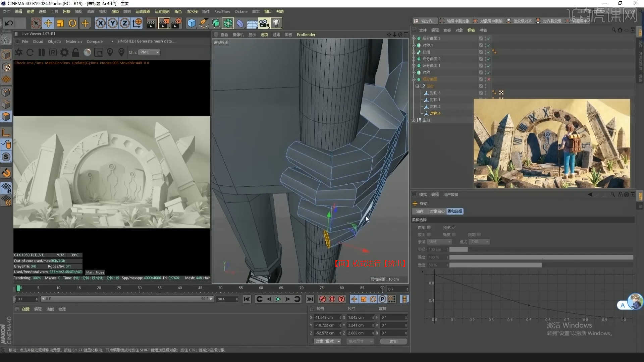Toggle the X-axis lock button
The width and height of the screenshot is (644, 362).
point(100,23)
